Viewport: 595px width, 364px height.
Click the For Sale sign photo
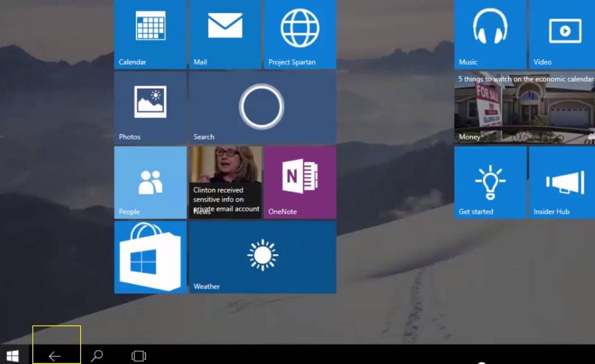coord(488,104)
